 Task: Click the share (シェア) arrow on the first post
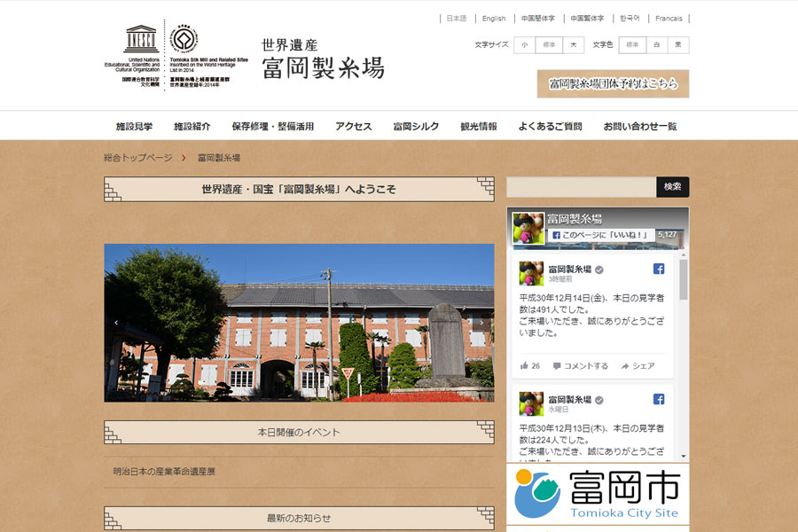click(x=625, y=365)
